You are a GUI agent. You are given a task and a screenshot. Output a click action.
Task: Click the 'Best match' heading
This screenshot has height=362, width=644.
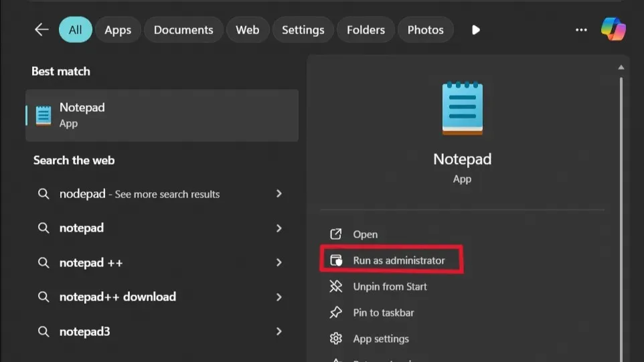point(61,72)
